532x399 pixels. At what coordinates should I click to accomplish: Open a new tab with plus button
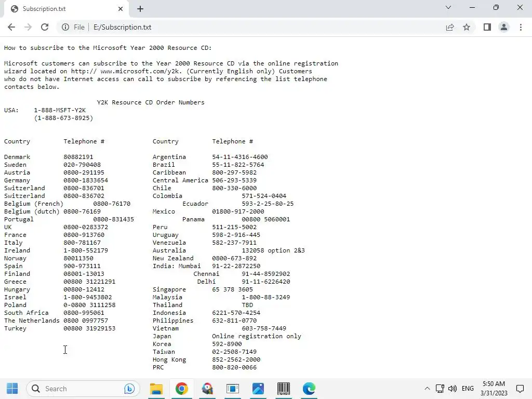[x=140, y=9]
